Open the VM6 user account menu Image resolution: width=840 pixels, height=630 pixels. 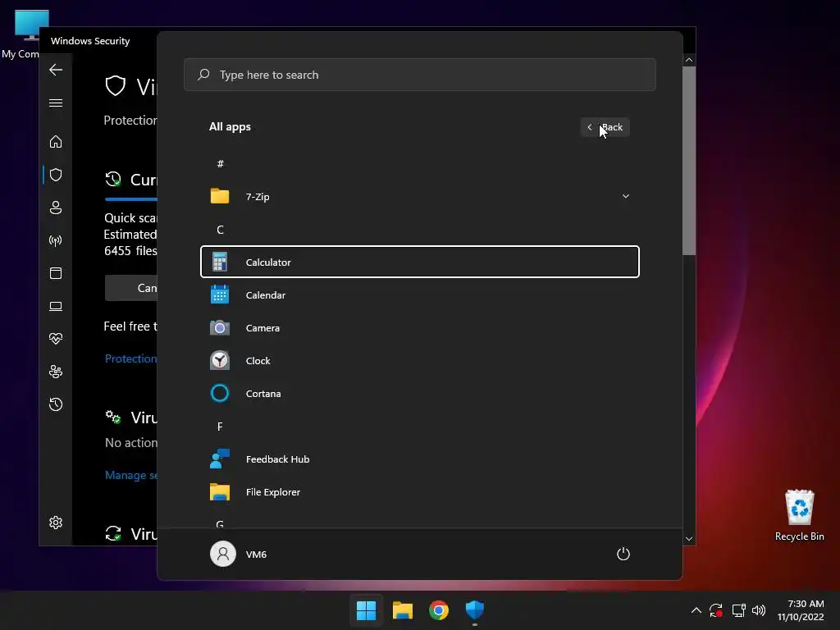coord(239,554)
